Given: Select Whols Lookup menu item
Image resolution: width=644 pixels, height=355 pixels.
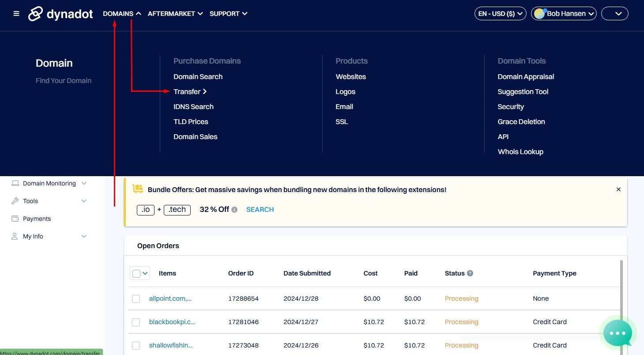Looking at the screenshot, I should 520,152.
